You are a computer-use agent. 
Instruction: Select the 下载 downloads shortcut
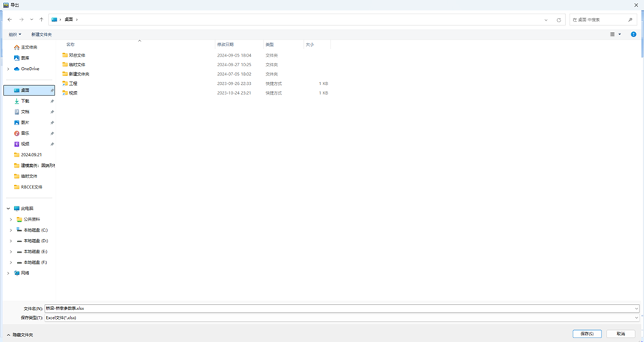pyautogui.click(x=25, y=101)
